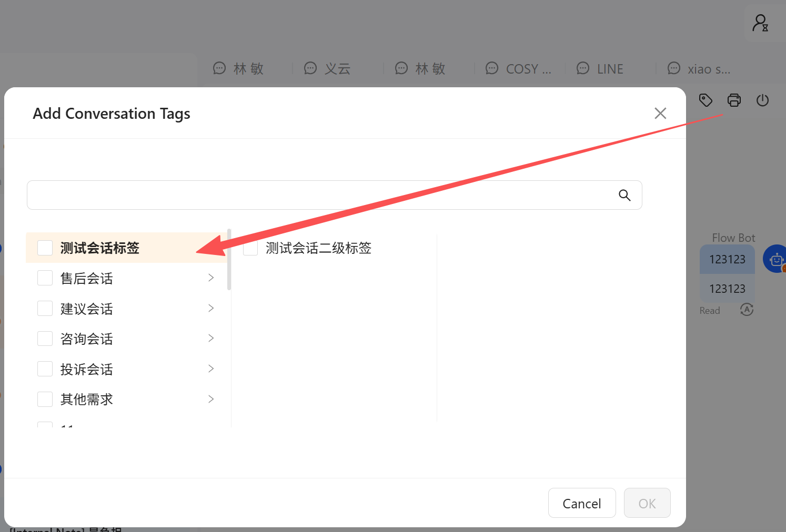Switch to xiao s... conversation tab

tap(699, 68)
